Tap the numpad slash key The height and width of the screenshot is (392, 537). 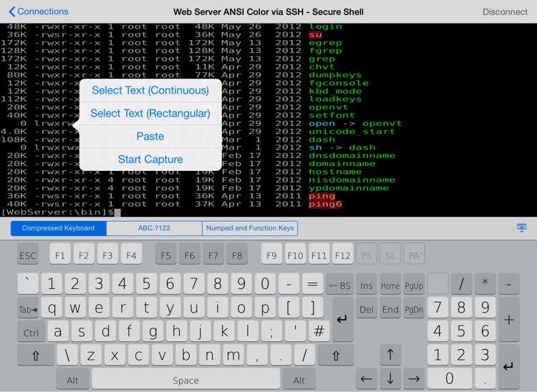coord(461,283)
